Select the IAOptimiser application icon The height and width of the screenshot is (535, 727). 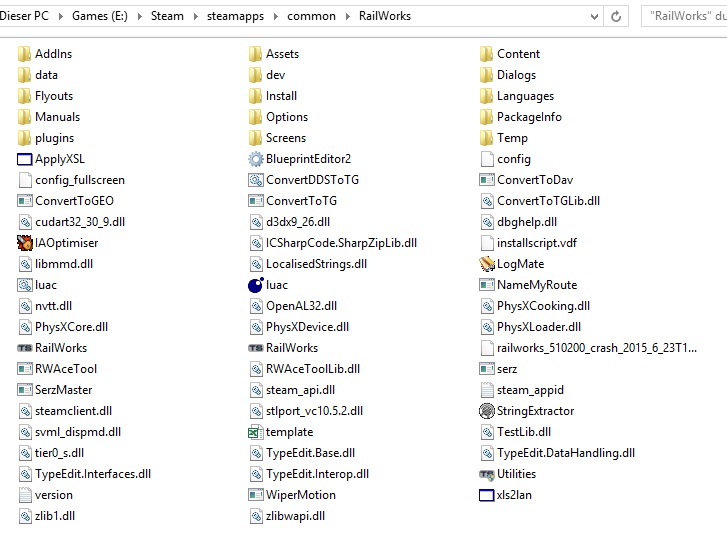click(25, 242)
